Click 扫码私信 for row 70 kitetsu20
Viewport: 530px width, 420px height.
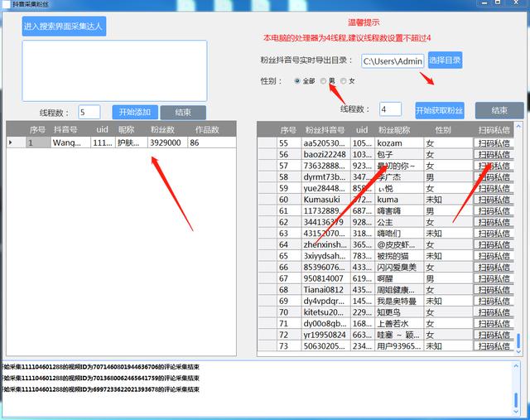494,312
